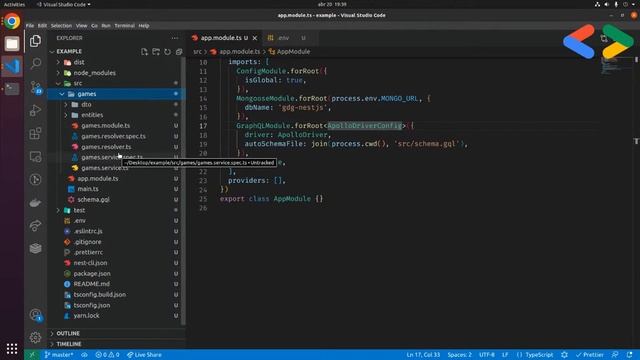Open yarn.lock file
Screen dimensions: 640x360
(x=117, y=316)
